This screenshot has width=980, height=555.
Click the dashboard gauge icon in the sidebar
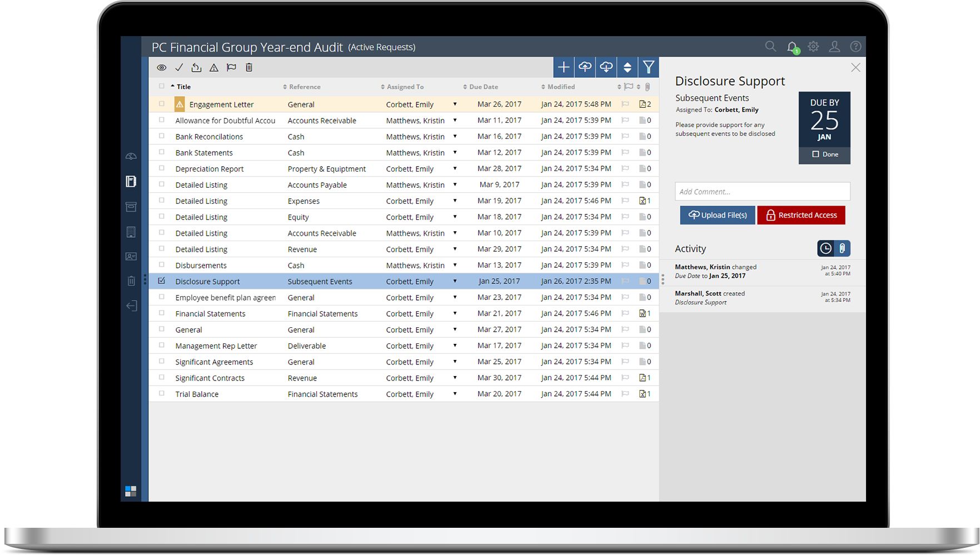(131, 156)
